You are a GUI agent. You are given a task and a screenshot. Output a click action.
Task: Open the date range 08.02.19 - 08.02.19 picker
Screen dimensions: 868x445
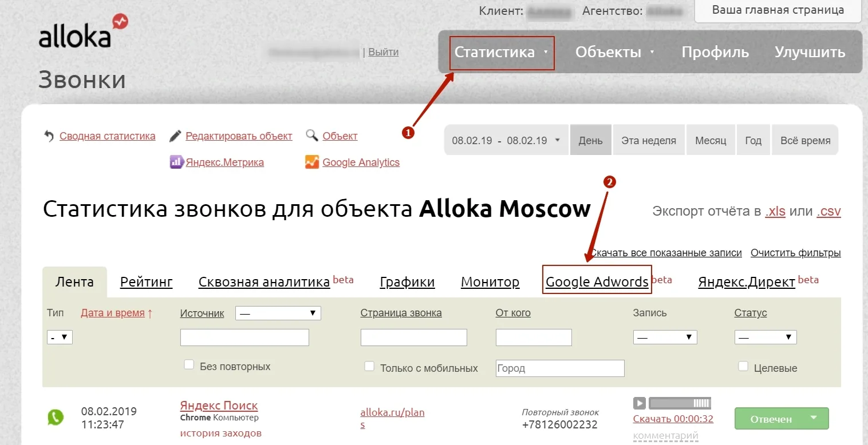(507, 140)
